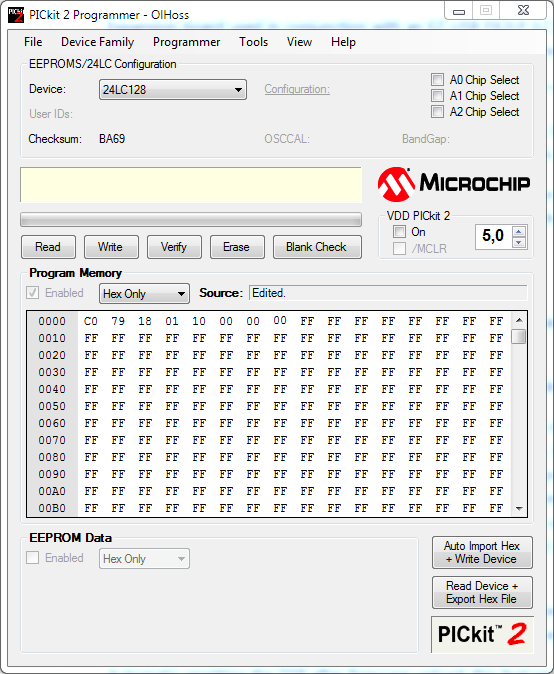
Task: Select hex byte 01 in row 0000
Action: 172,321
